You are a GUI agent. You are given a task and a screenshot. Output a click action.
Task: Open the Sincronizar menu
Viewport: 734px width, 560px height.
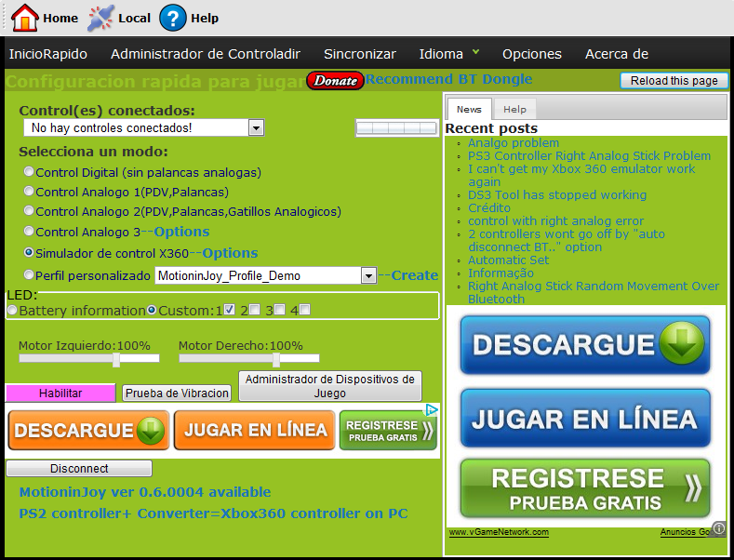(359, 54)
